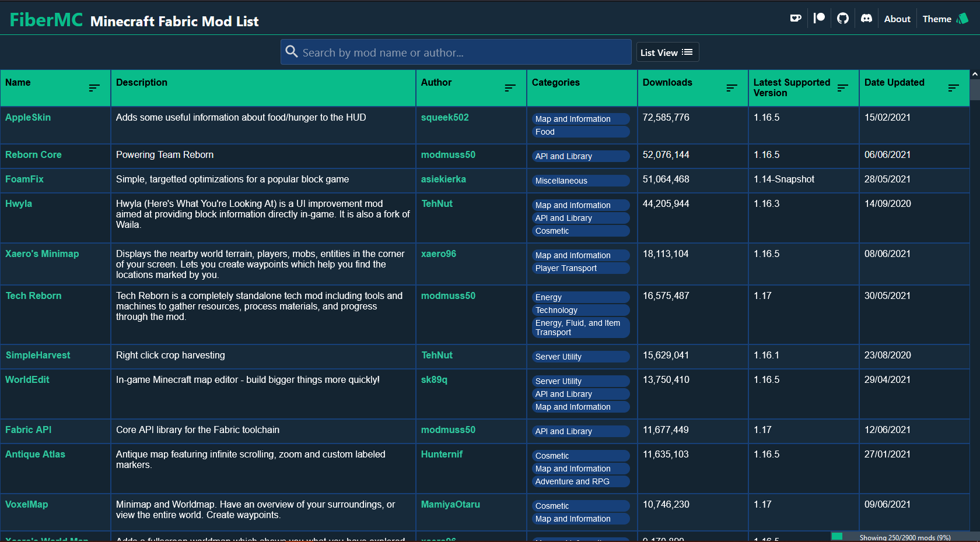Focus the mod search field
Screen dimensions: 980x542
(x=456, y=52)
